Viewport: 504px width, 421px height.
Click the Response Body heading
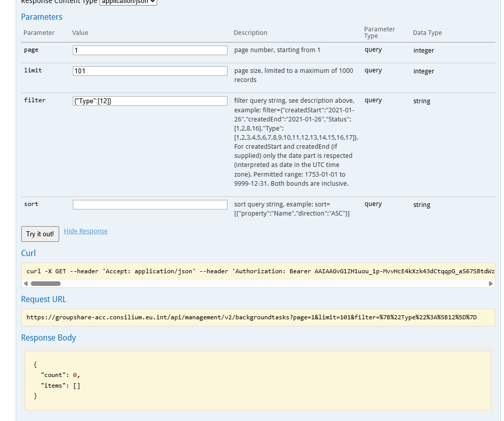(49, 338)
